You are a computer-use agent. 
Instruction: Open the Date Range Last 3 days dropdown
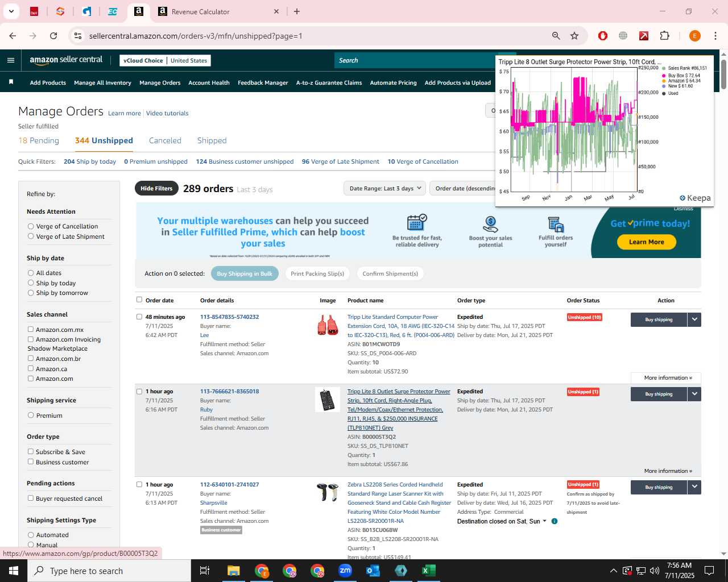coord(385,188)
